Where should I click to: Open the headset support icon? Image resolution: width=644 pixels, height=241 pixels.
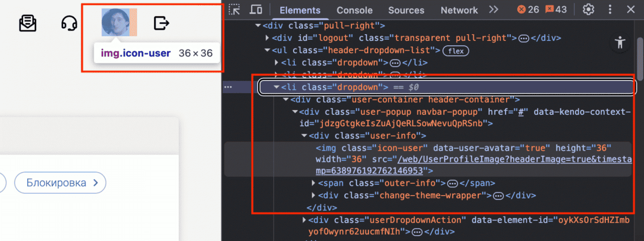(69, 23)
